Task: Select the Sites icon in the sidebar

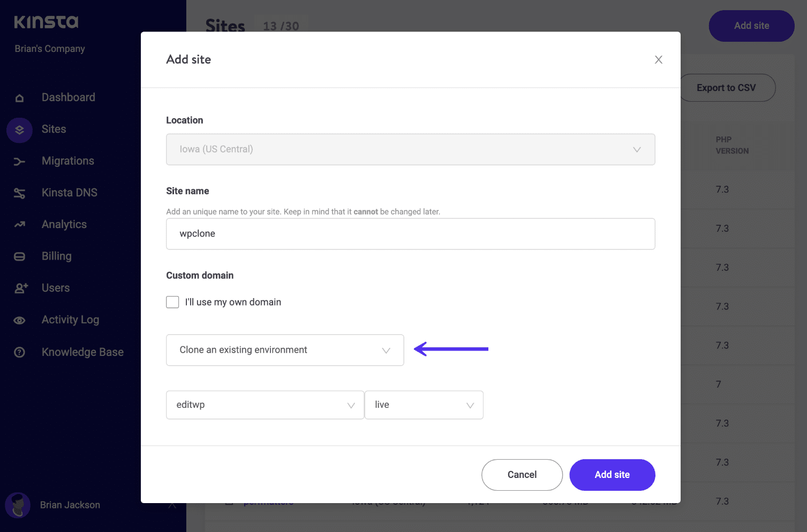Action: [x=19, y=130]
